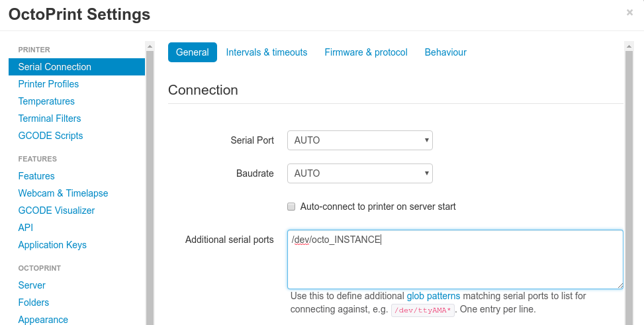Open GCODE Visualizer settings
Screen dimensions: 644x325
pyautogui.click(x=56, y=210)
